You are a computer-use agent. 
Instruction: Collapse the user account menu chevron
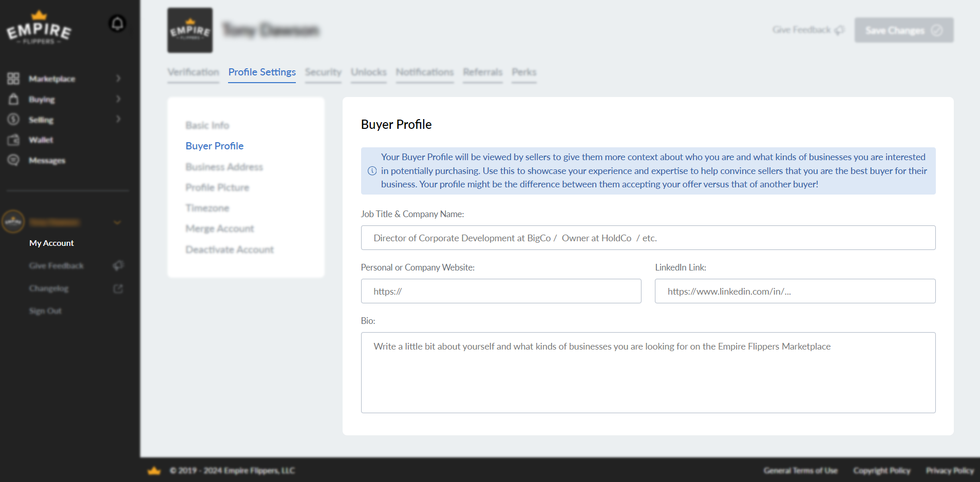coord(117,222)
